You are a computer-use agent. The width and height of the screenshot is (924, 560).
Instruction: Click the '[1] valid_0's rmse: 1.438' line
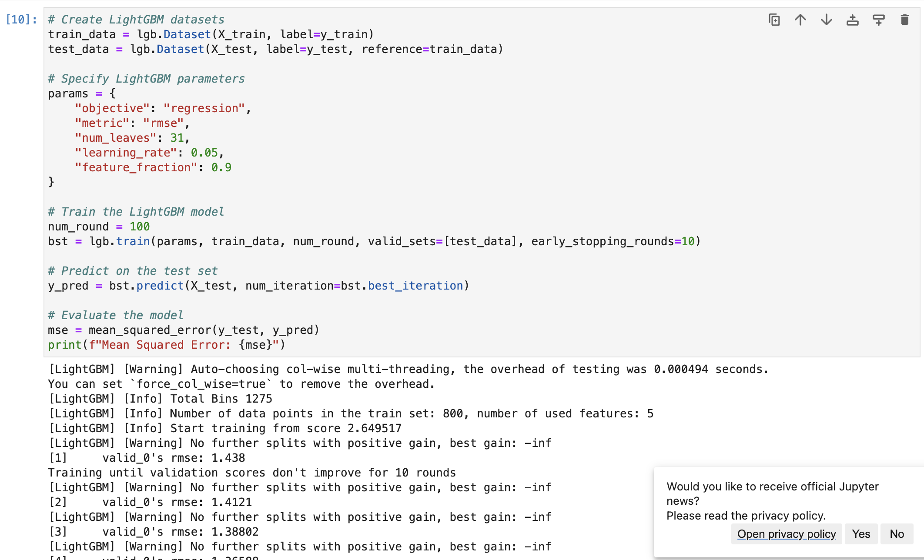147,458
